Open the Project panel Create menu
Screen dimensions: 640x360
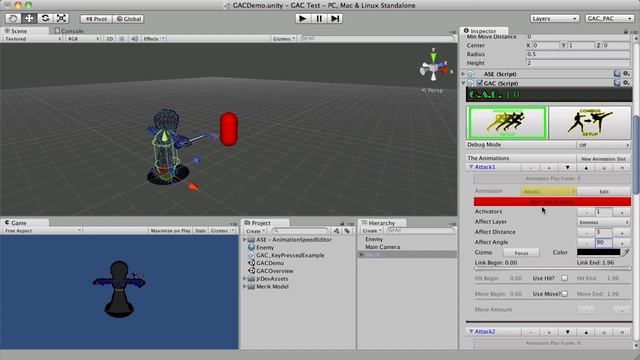(x=255, y=231)
